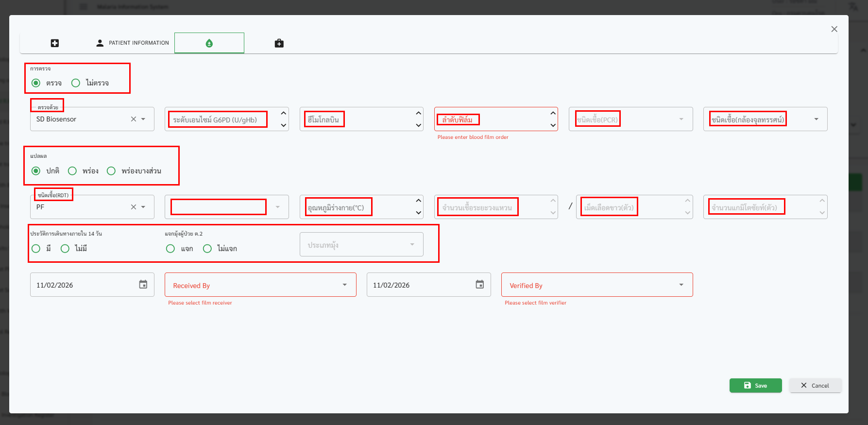Switch to Patient Information tab
The height and width of the screenshot is (425, 868).
point(133,43)
